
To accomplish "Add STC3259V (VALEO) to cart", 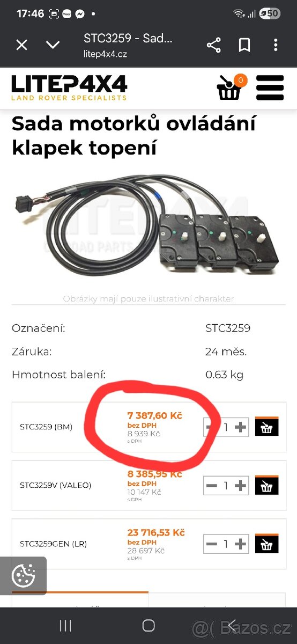I will [266, 486].
